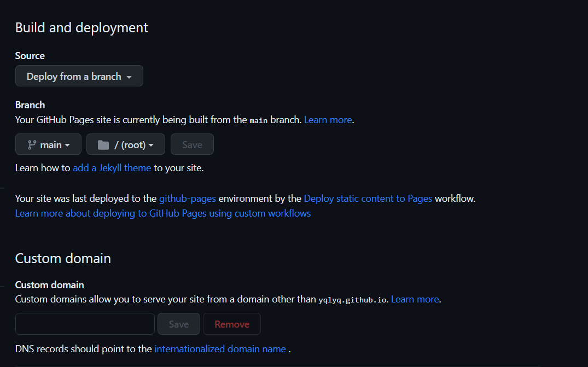Click the folder icon beside / (root)
Screen dimensions: 588x367
[103, 145]
